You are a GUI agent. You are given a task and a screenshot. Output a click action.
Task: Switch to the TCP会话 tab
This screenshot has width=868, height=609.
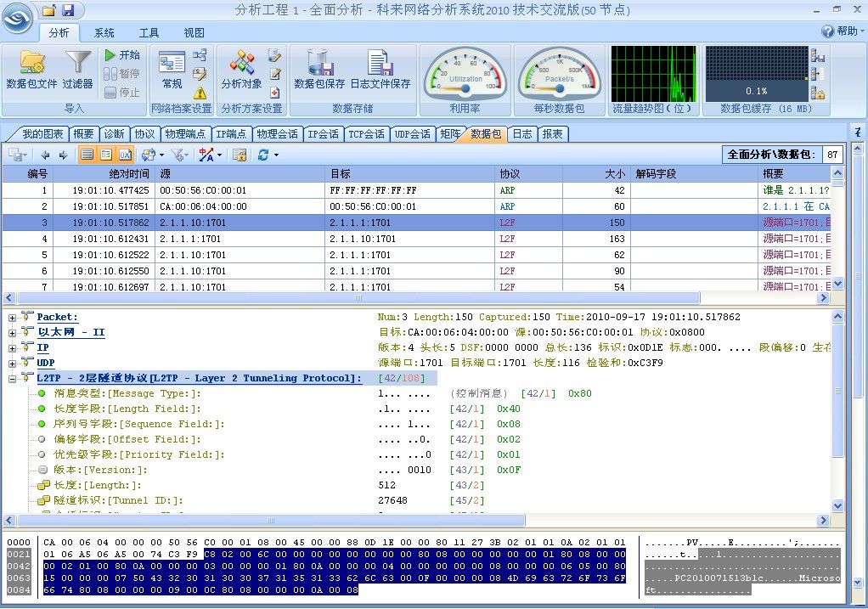click(x=367, y=134)
